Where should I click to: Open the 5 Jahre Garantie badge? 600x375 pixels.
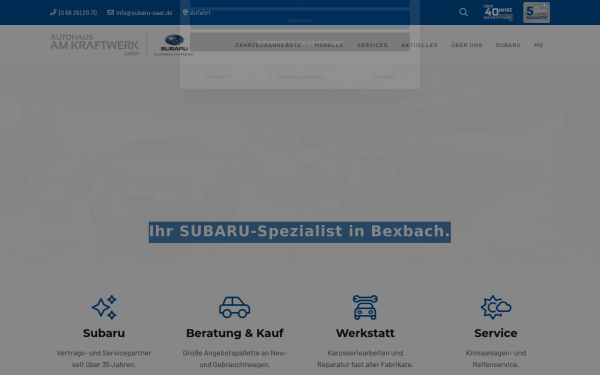tap(536, 13)
